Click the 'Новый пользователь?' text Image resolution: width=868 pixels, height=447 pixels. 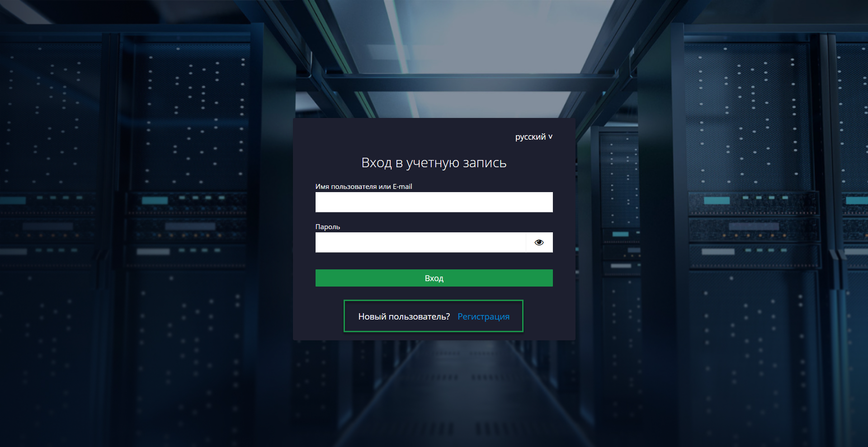click(404, 316)
